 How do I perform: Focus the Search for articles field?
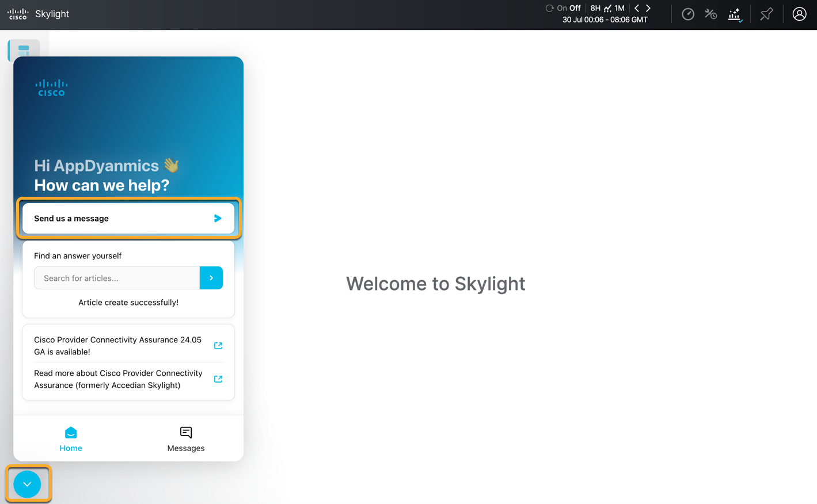[x=117, y=278]
